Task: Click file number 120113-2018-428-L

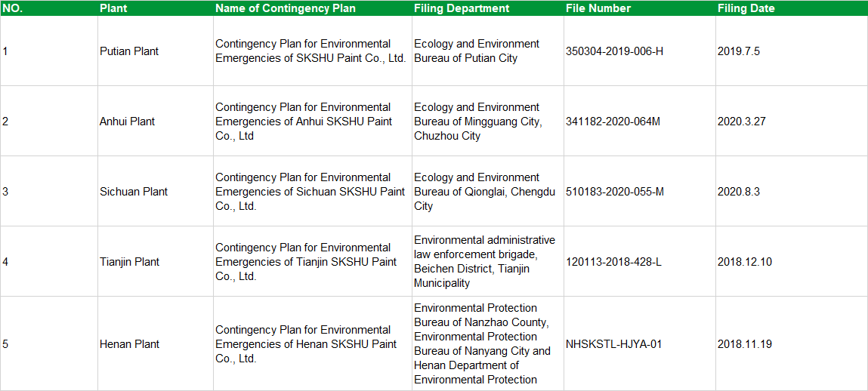Action: point(614,262)
